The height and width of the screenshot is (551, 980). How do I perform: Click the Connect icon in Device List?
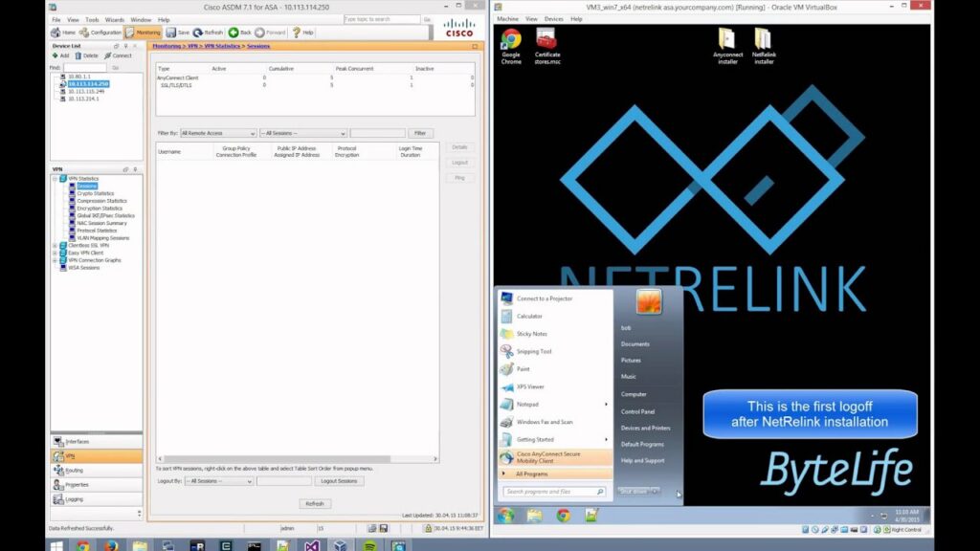[118, 55]
